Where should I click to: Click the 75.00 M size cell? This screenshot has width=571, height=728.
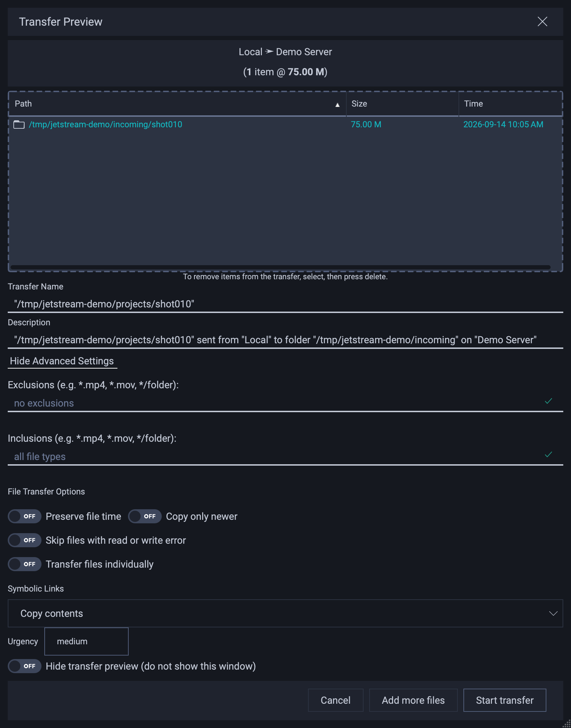pyautogui.click(x=366, y=124)
